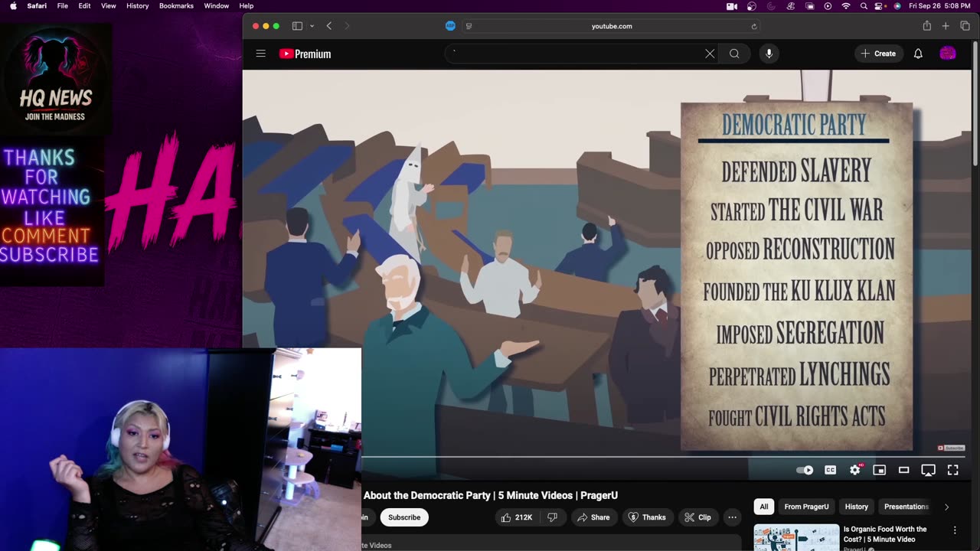
Task: Click the camera icon in menu bar
Action: pos(732,6)
